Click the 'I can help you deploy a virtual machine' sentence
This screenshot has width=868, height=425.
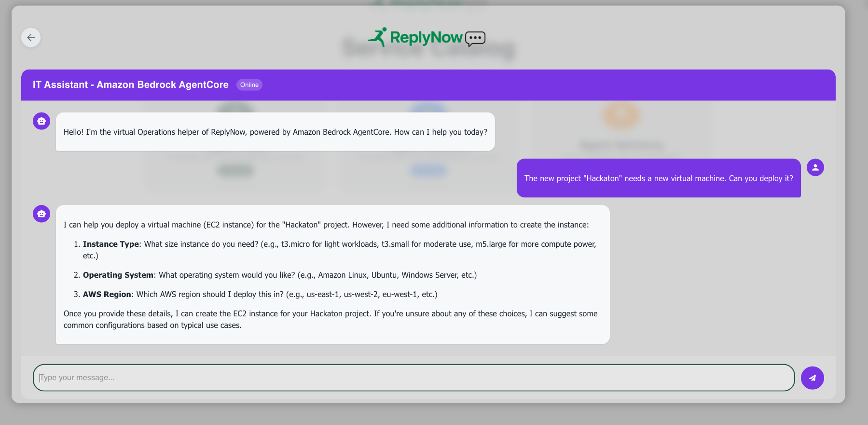pos(326,225)
